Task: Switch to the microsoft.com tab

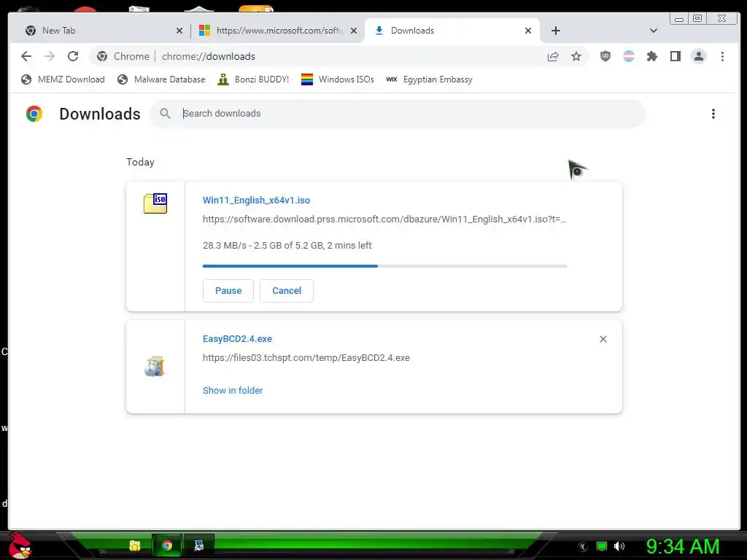Action: 279,31
